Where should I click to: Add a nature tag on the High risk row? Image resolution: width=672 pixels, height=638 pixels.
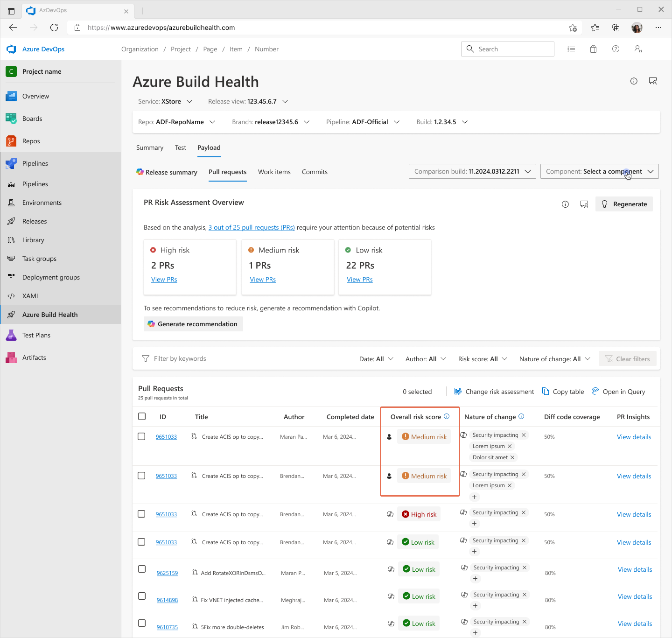click(x=474, y=524)
